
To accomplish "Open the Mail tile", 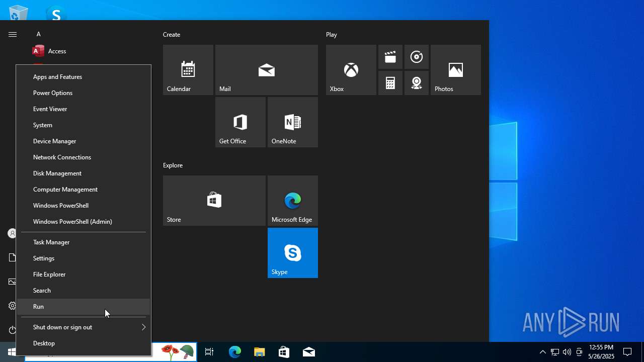I will click(x=267, y=70).
